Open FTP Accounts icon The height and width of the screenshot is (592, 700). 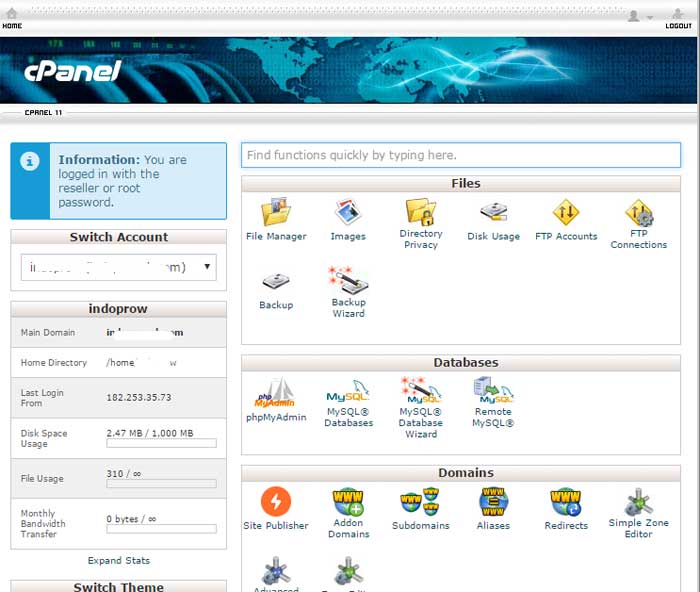[x=566, y=212]
